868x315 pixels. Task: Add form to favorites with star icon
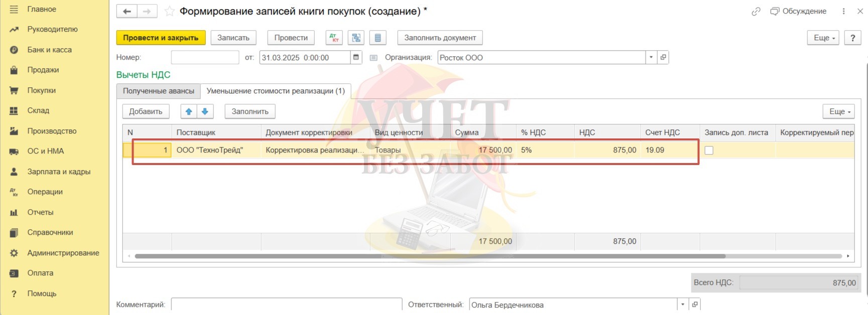click(x=170, y=11)
